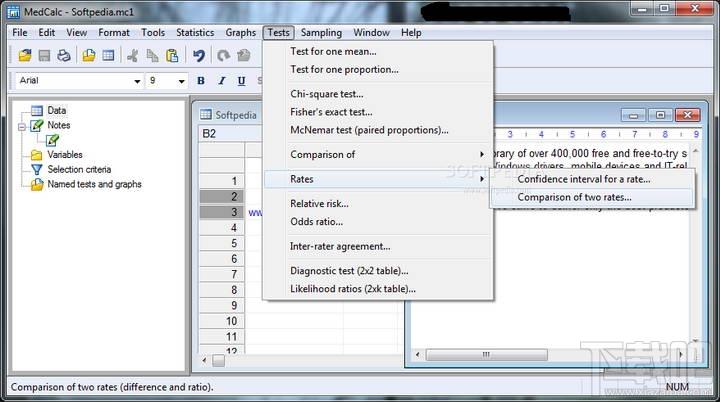Screen dimensions: 720x402
Task: Open the Statistics menu
Action: pos(195,33)
